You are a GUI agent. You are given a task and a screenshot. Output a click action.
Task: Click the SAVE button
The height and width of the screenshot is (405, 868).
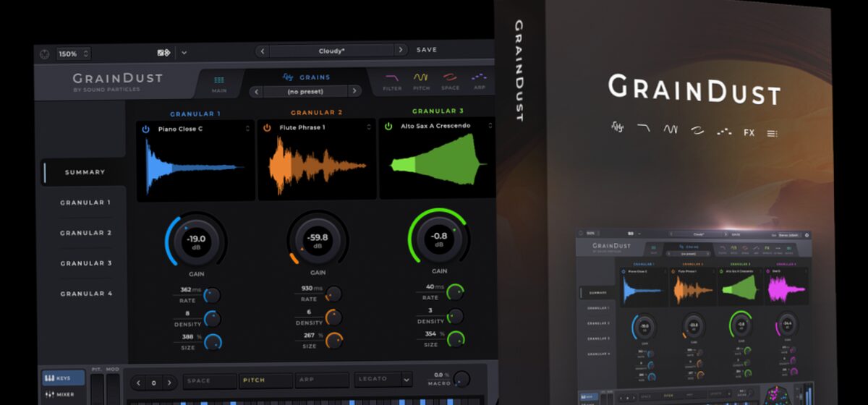point(427,50)
